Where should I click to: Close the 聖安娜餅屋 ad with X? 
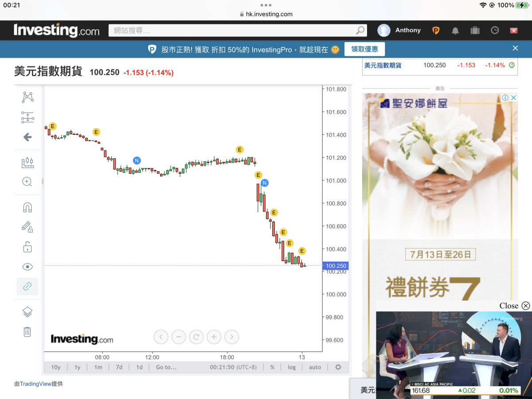coord(513,98)
